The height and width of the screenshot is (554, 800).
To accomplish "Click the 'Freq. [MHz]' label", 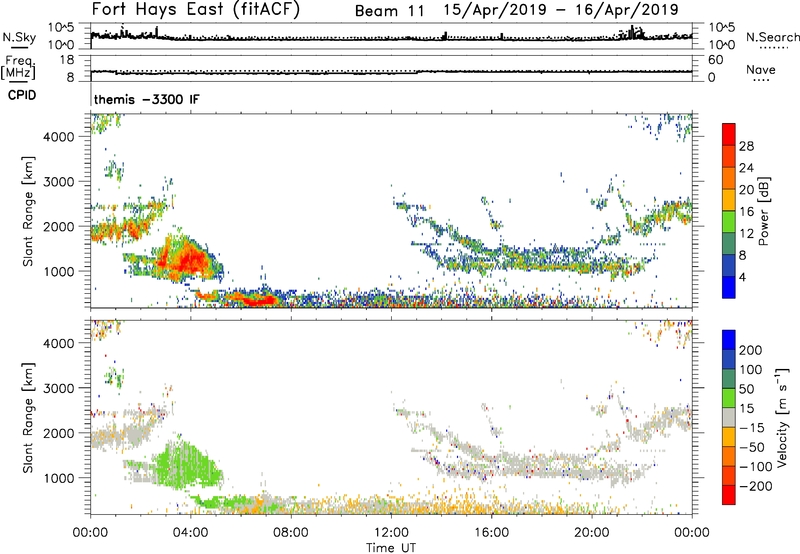I will click(19, 68).
